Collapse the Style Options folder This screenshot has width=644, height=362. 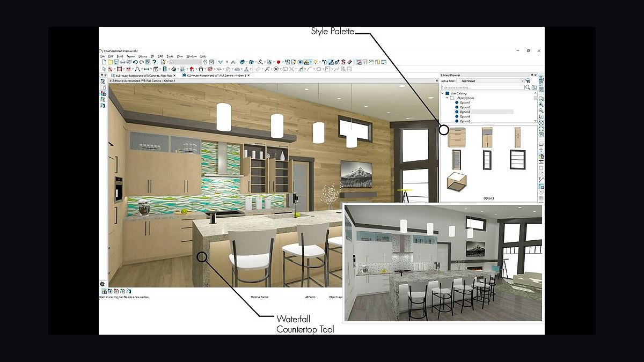[x=447, y=98]
